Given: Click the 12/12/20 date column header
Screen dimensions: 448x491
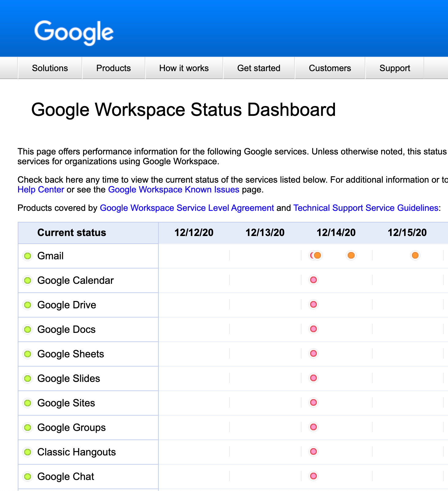Looking at the screenshot, I should (x=194, y=233).
